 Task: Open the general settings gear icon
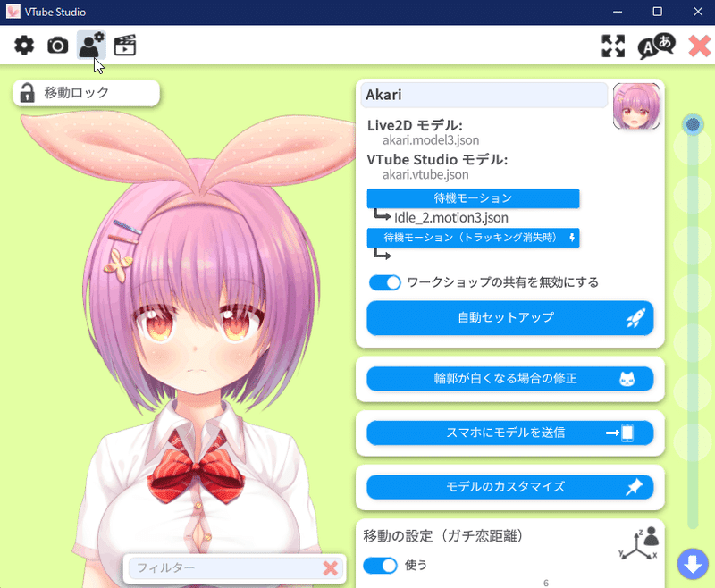24,46
